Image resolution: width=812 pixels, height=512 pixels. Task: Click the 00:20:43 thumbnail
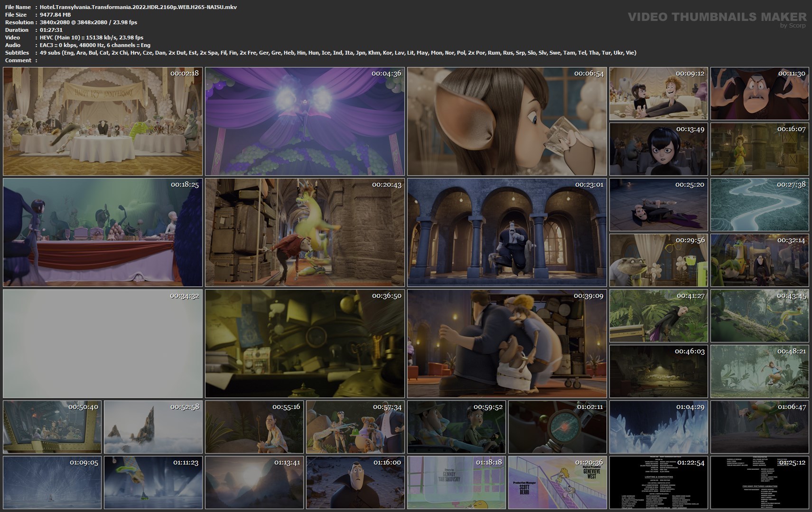point(305,233)
